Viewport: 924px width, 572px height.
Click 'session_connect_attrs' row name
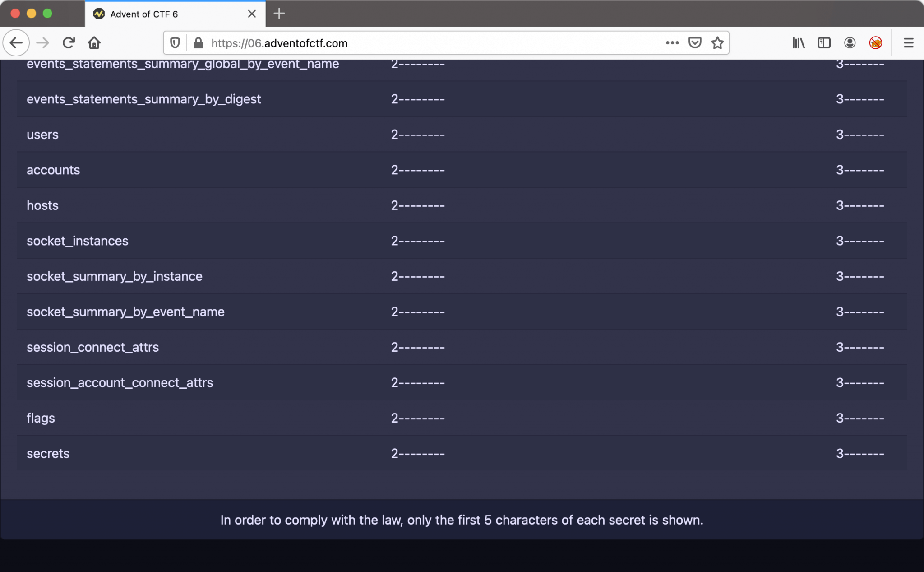92,347
